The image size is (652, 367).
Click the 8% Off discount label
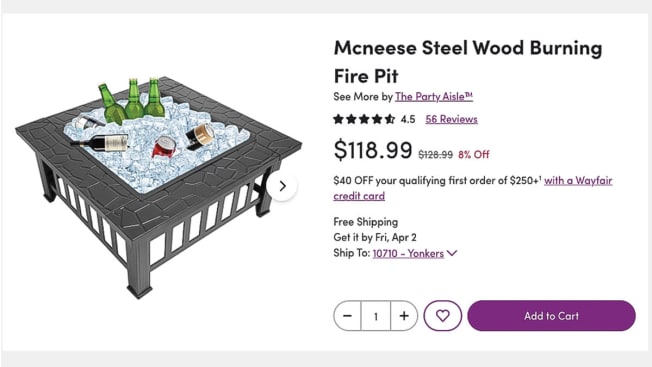474,155
